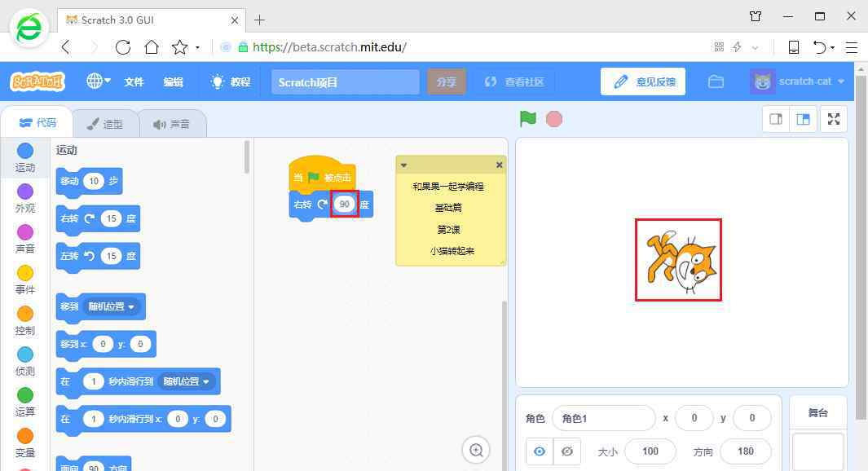This screenshot has width=868, height=471.
Task: Click x value in 移到 x y block
Action: (x=103, y=344)
